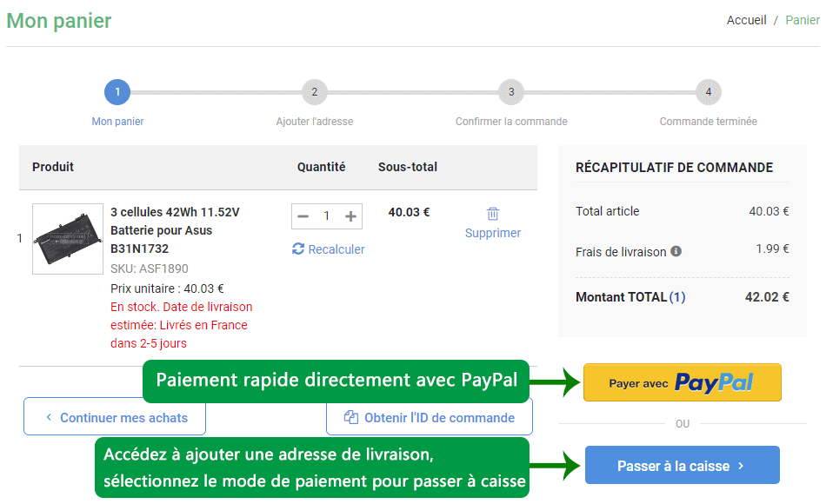Click the RÉCAPITULATIF DE COMMANDE heading

675,168
